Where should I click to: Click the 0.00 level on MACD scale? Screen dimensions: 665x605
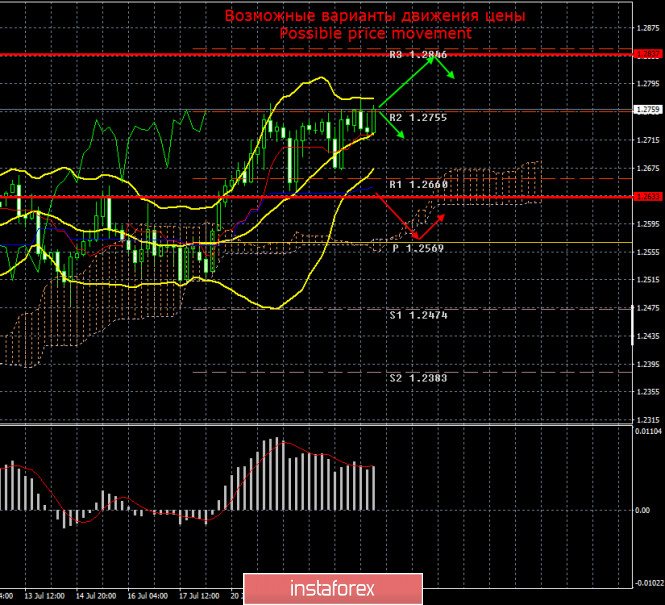(644, 510)
